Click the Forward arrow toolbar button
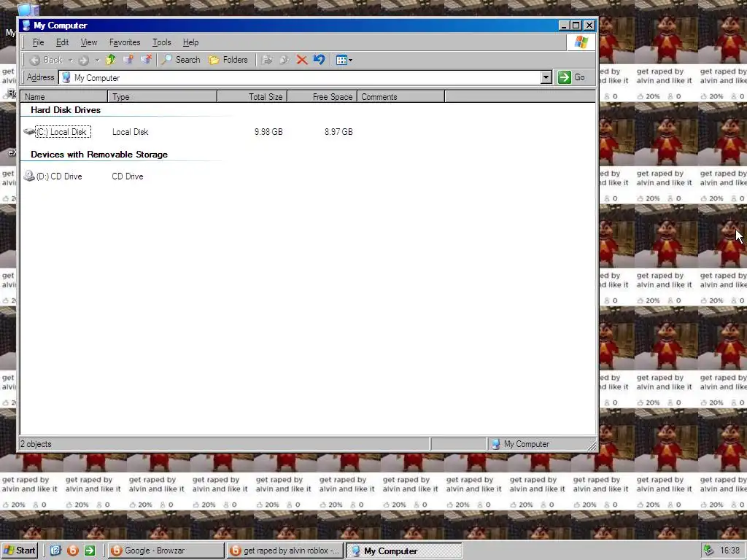This screenshot has width=747, height=560. tap(84, 60)
